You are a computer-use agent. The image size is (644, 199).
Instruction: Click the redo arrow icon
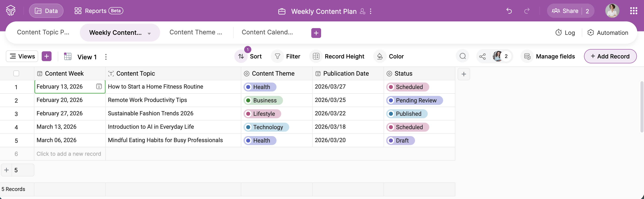[x=527, y=11]
